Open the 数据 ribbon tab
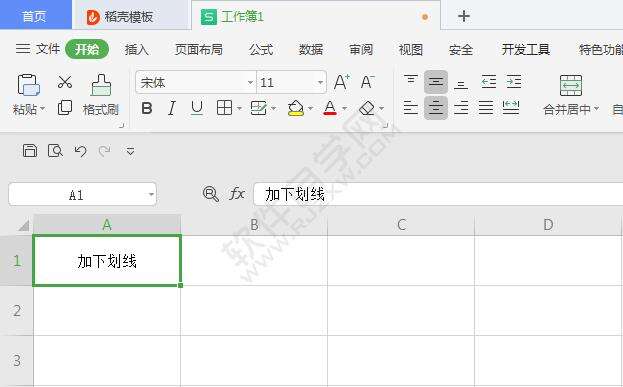The width and height of the screenshot is (623, 387). point(311,50)
